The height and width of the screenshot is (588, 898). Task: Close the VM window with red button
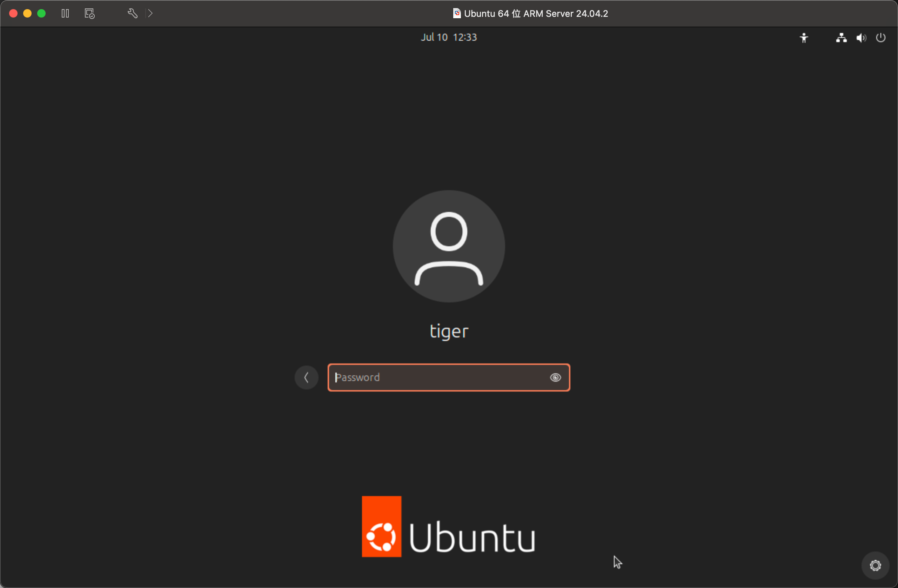pos(13,14)
